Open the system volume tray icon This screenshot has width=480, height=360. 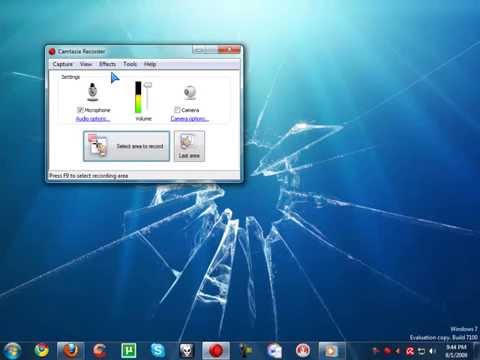[x=433, y=351]
